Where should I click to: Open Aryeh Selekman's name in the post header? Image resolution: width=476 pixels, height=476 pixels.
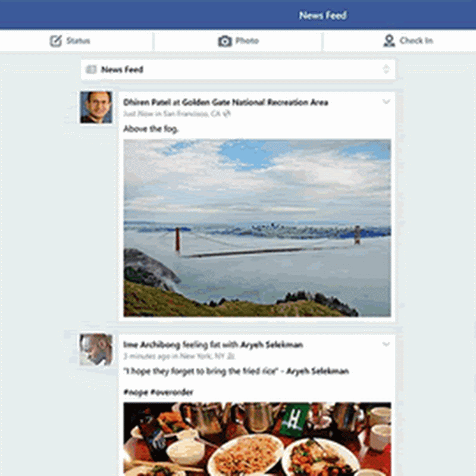[x=272, y=345]
